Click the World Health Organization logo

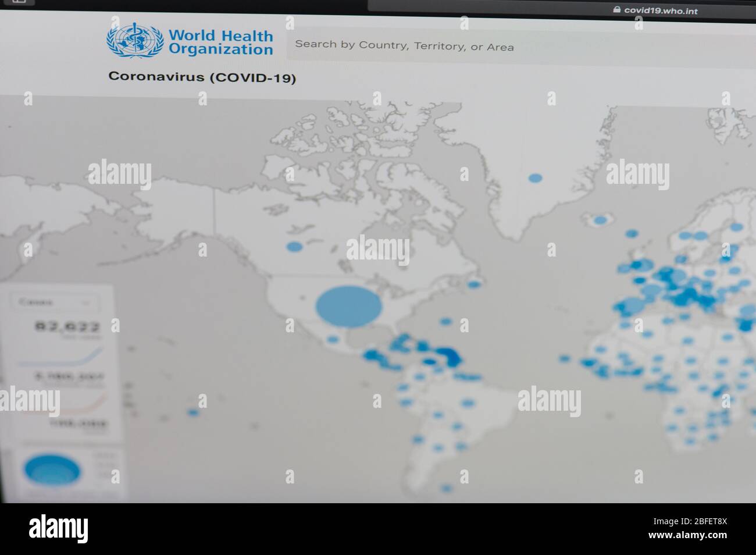click(x=190, y=41)
